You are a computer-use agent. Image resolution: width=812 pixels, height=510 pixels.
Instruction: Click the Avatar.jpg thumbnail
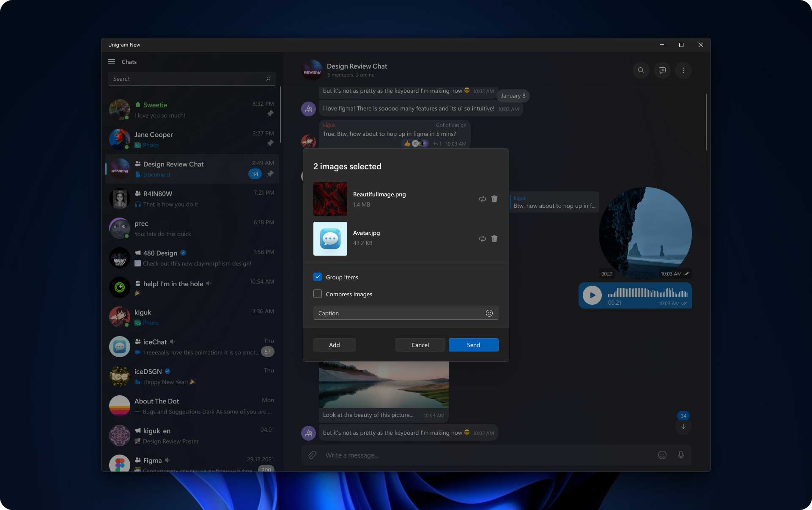pyautogui.click(x=330, y=239)
